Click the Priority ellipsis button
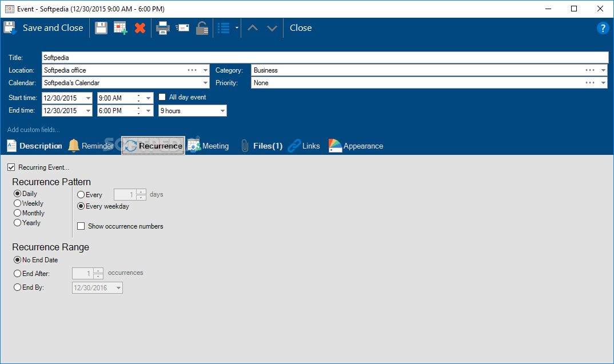 (x=590, y=83)
